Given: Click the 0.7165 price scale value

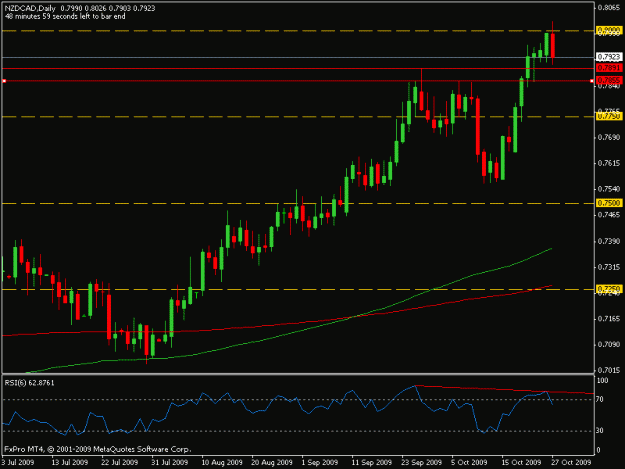Looking at the screenshot, I should [609, 319].
